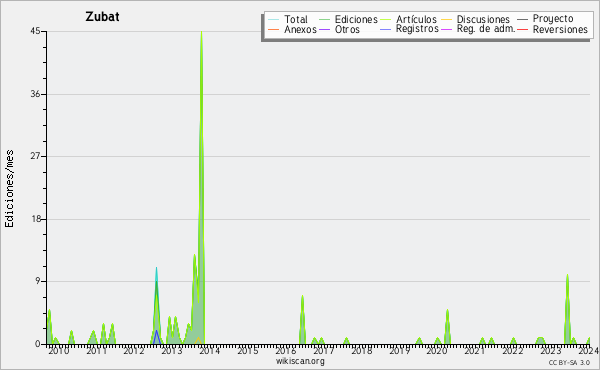600x370 pixels.
Task: Click the 2021 year label
Action: [474, 350]
